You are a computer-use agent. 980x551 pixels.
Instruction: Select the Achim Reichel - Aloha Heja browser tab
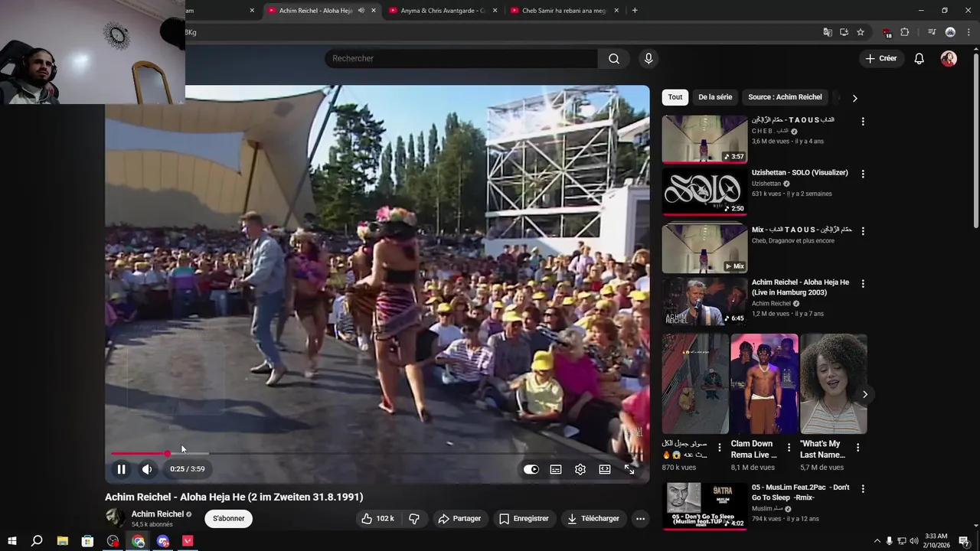click(315, 11)
